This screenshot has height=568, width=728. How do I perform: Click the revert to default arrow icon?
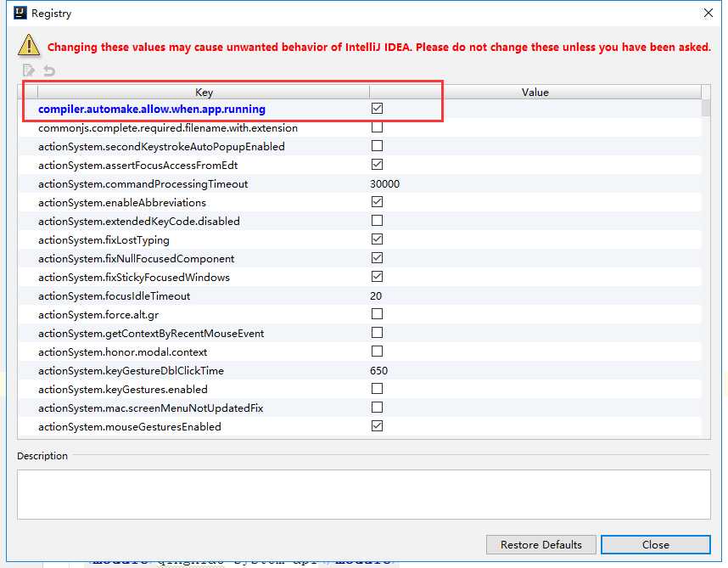click(49, 70)
